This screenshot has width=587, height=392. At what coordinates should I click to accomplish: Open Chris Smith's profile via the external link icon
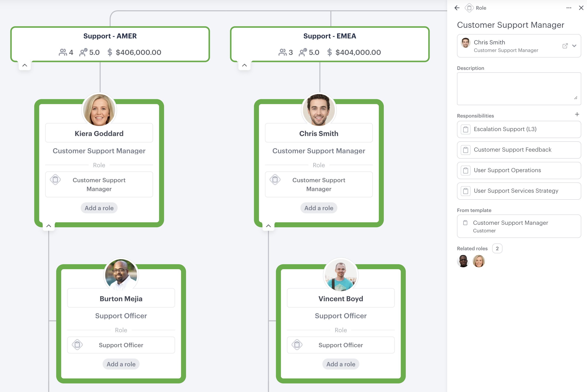click(565, 46)
